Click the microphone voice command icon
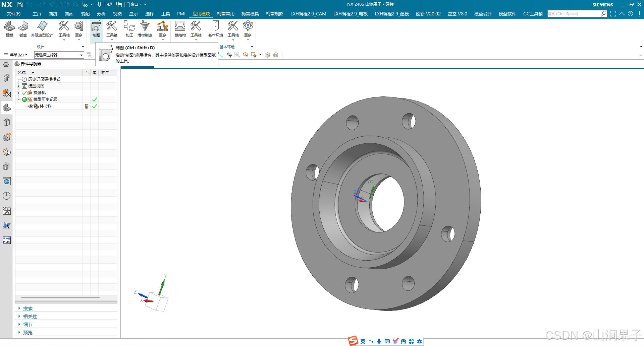Image resolution: width=644 pixels, height=346 pixels. point(99,4)
